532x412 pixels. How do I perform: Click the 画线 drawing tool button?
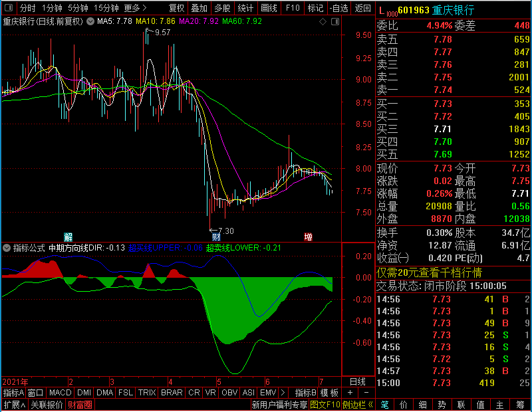click(269, 7)
